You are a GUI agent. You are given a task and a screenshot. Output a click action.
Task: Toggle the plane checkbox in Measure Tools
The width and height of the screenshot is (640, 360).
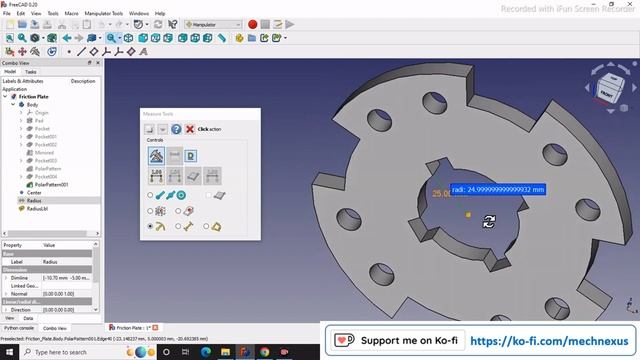point(209,196)
